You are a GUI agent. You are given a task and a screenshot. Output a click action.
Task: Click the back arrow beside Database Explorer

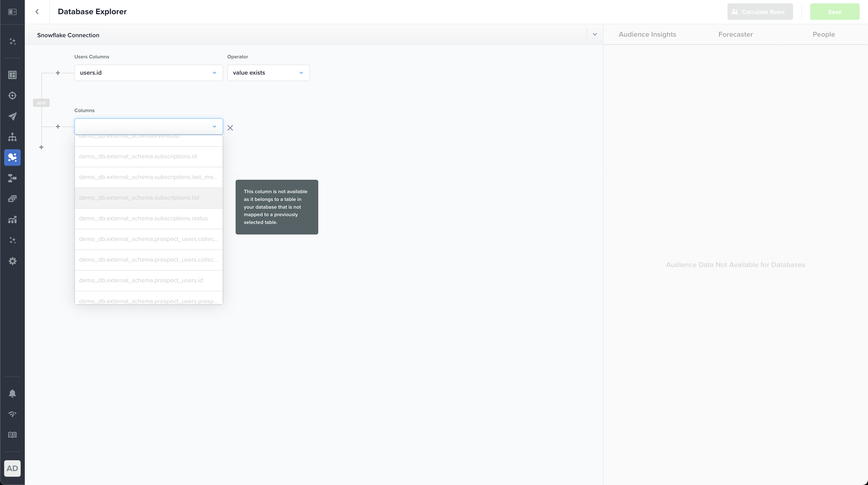point(37,12)
